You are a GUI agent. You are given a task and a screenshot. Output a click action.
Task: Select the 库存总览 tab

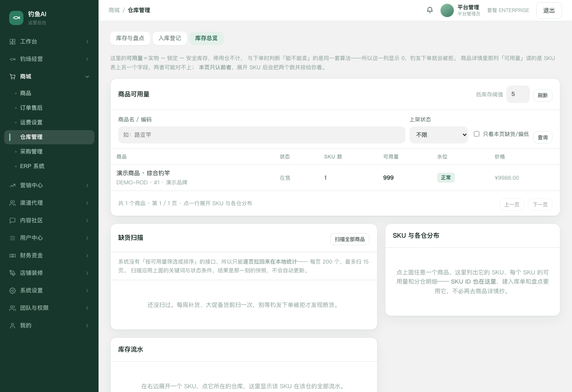click(x=207, y=38)
